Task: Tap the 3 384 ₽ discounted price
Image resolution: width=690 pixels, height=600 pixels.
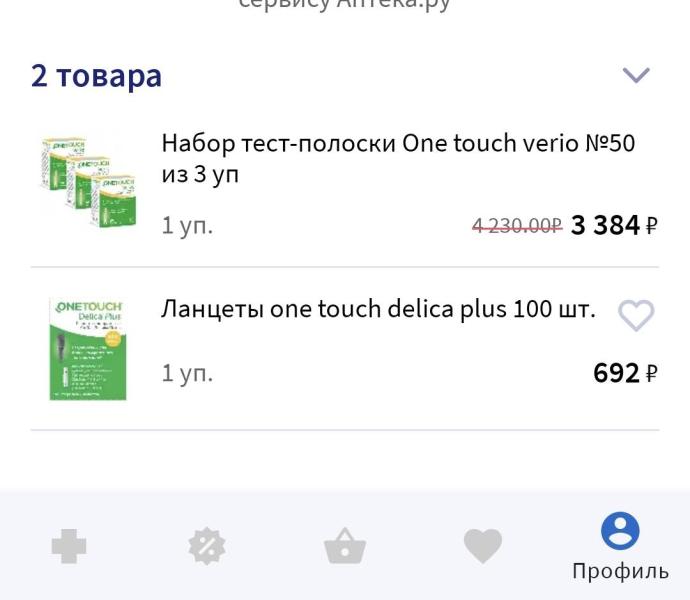Action: 605,225
